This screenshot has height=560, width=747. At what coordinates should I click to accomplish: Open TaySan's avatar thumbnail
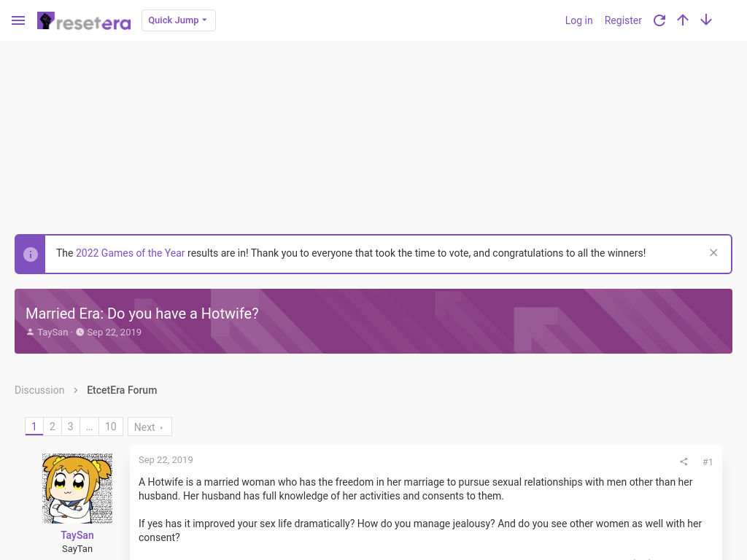77,489
